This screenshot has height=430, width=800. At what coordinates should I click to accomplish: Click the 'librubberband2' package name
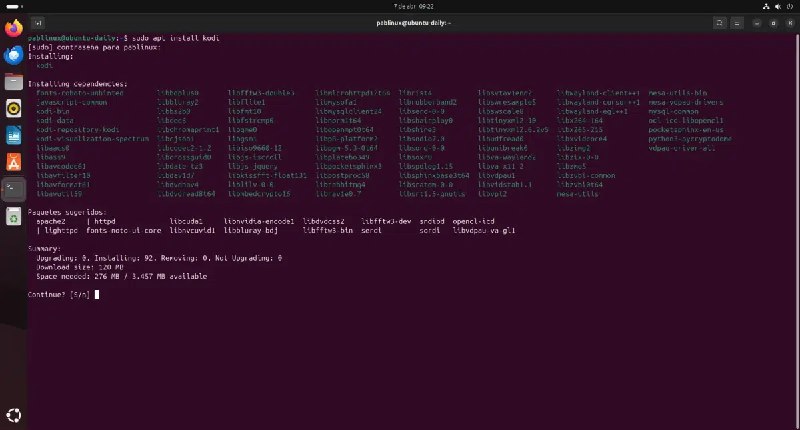pos(428,102)
